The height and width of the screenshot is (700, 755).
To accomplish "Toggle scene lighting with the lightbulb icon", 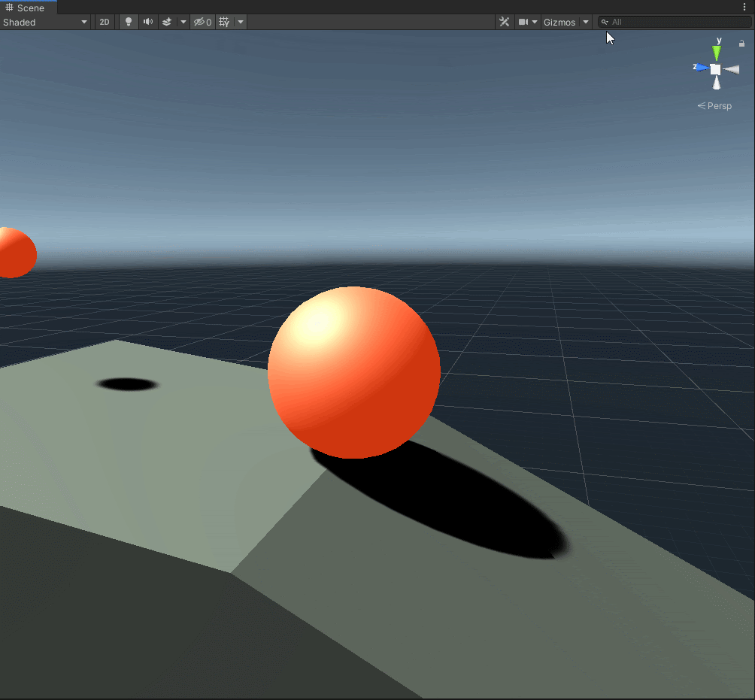I will pos(129,22).
